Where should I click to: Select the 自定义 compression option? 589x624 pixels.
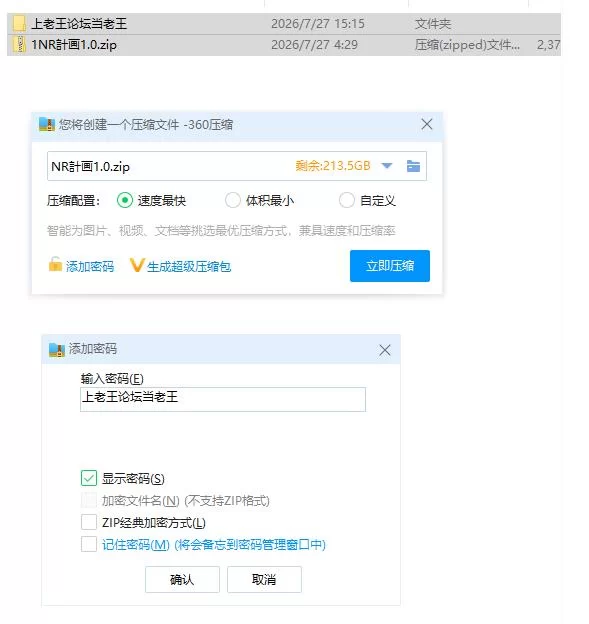click(x=347, y=200)
